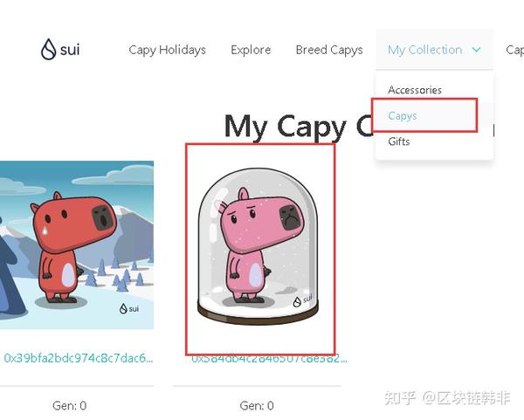Open address link 0x39bfa2bdc974c8c7dac6
The width and height of the screenshot is (524, 420).
click(x=79, y=358)
